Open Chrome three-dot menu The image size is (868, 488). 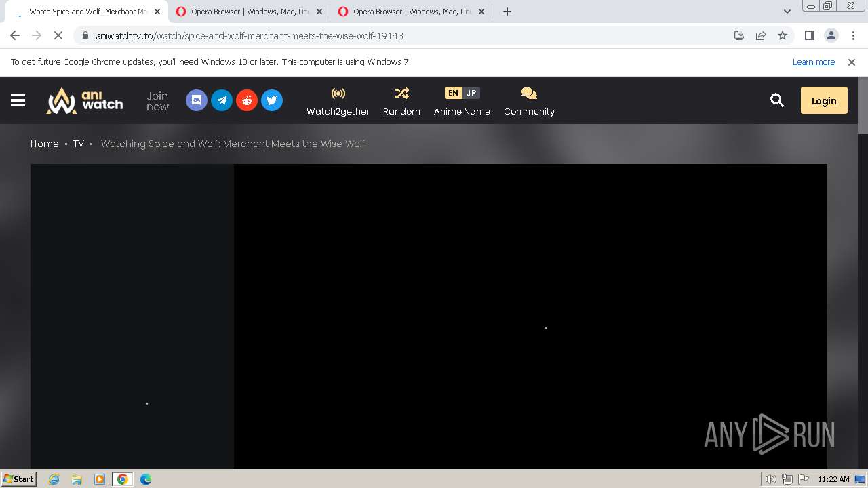point(853,35)
